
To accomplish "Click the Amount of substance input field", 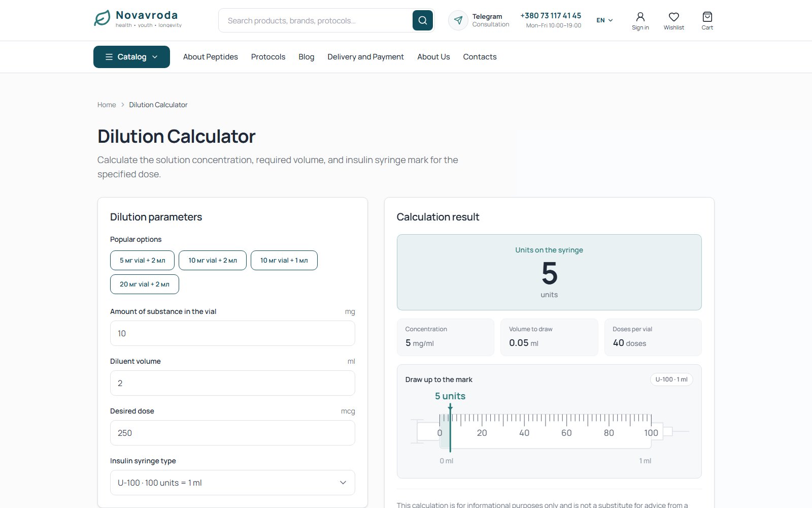I will (x=232, y=333).
